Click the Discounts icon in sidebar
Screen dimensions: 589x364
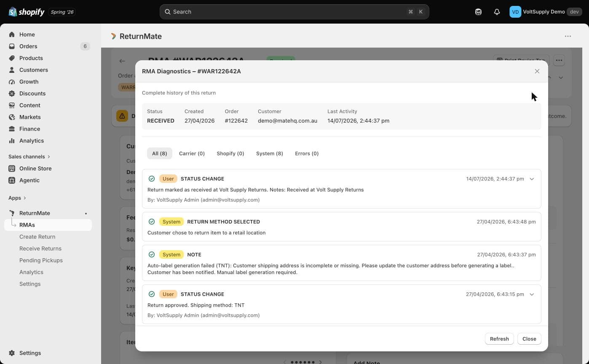point(12,94)
